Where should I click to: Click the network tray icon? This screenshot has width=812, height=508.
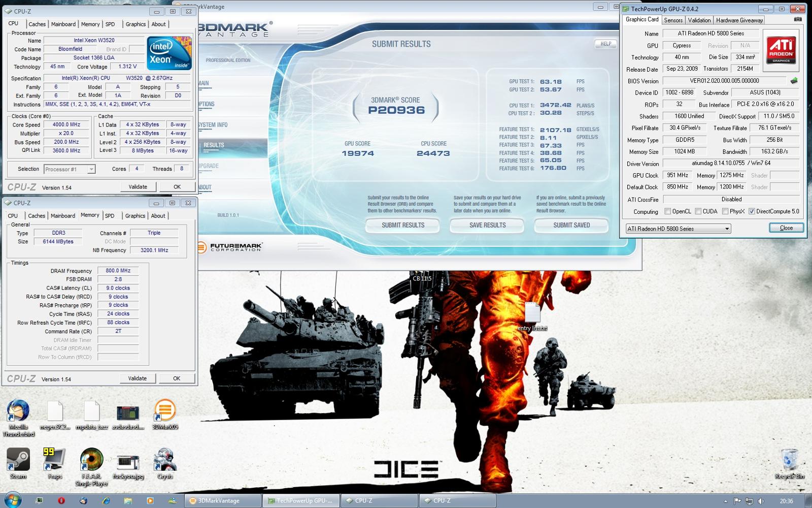coord(749,501)
